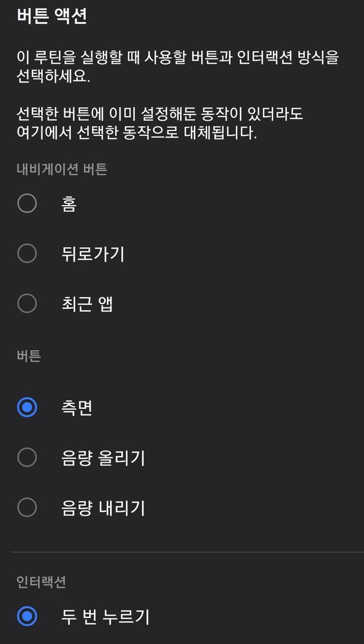This screenshot has height=644, width=364.
Task: Pick the 음량 내리기 text label
Action: click(x=103, y=508)
